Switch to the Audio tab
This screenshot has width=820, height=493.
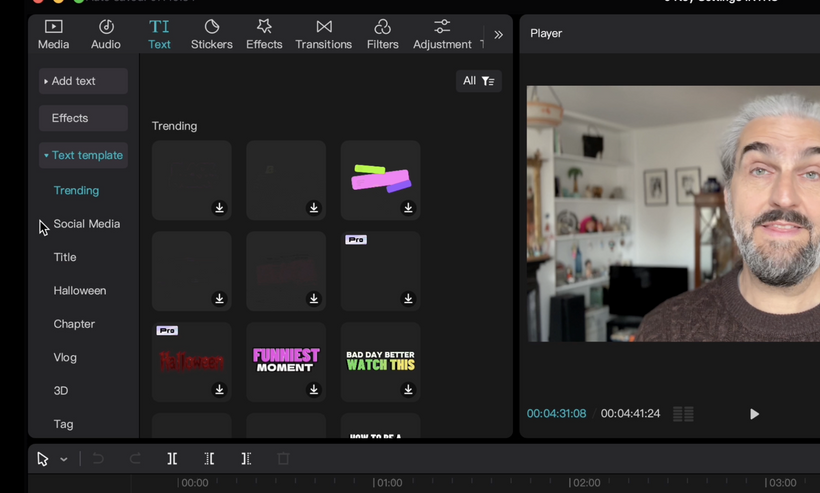(x=106, y=34)
